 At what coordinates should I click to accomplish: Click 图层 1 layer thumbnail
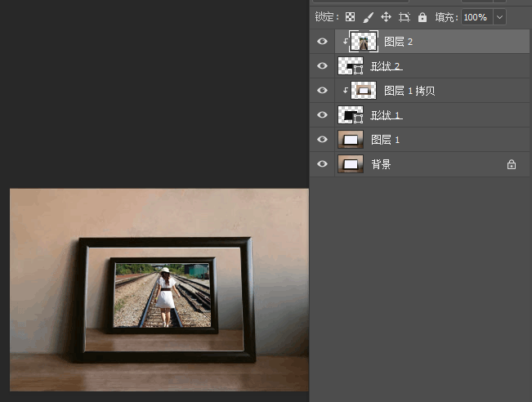[351, 140]
